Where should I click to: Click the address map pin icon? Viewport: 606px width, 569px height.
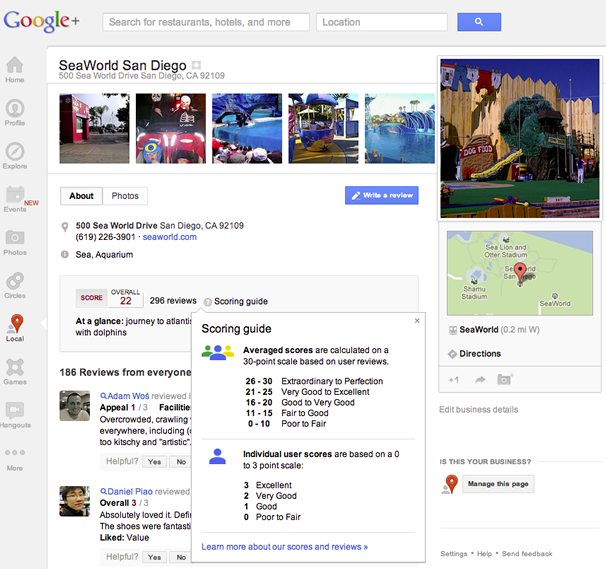(x=65, y=227)
